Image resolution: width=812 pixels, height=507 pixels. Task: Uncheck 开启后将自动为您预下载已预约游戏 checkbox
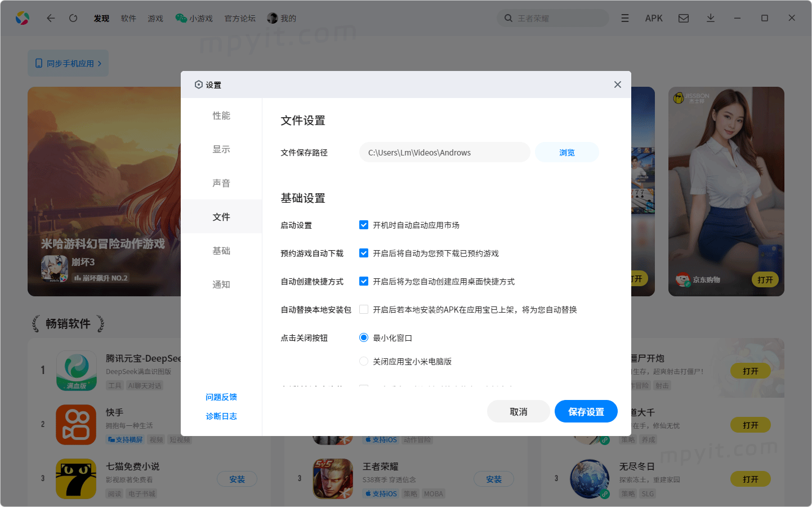tap(364, 253)
